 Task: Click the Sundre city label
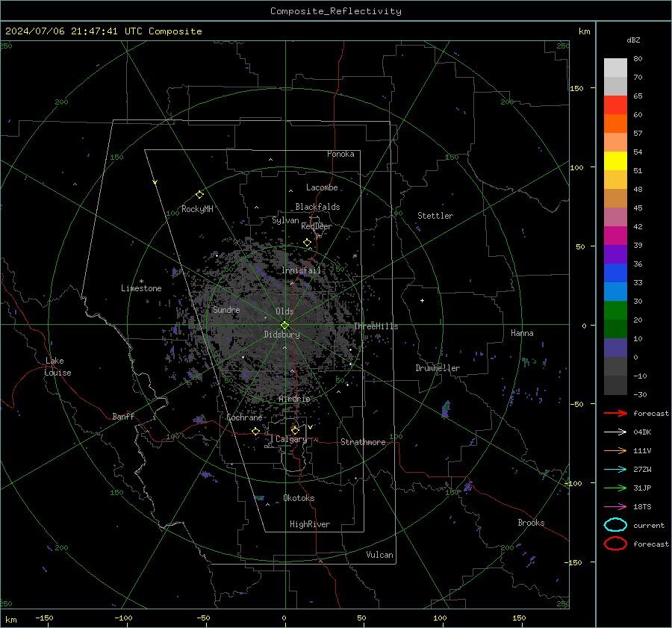click(x=226, y=310)
